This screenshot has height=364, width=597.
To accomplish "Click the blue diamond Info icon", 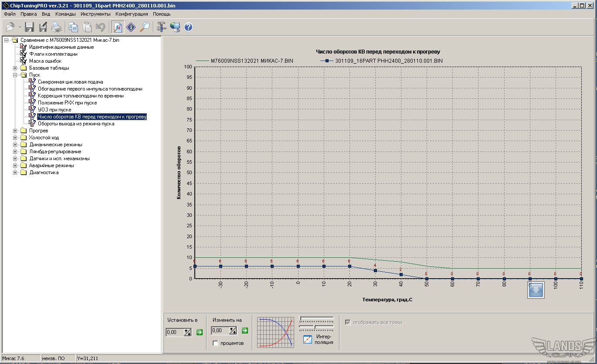I will pyautogui.click(x=131, y=27).
